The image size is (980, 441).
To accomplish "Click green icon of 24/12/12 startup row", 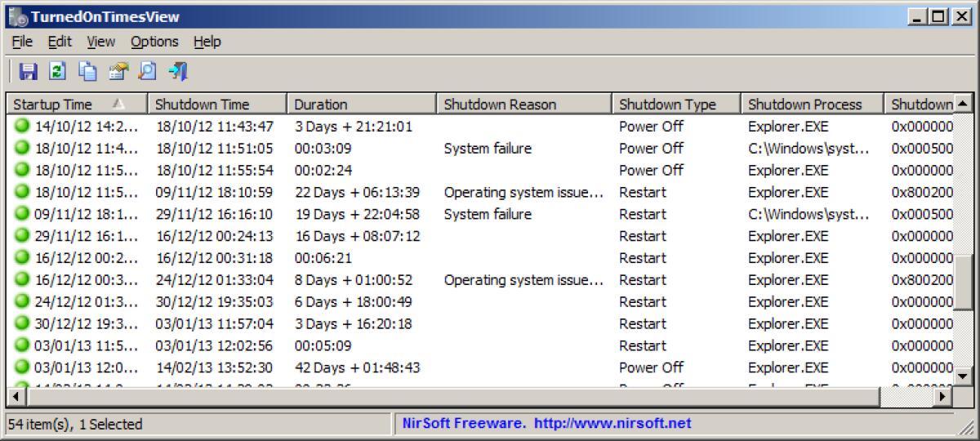I will coord(22,301).
